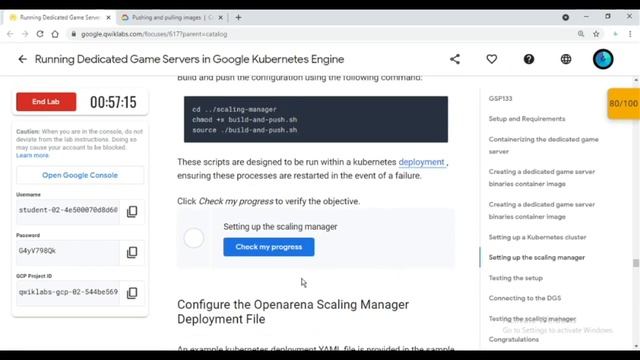Share this lab via share icon
640x360 pixels.
pyautogui.click(x=455, y=59)
